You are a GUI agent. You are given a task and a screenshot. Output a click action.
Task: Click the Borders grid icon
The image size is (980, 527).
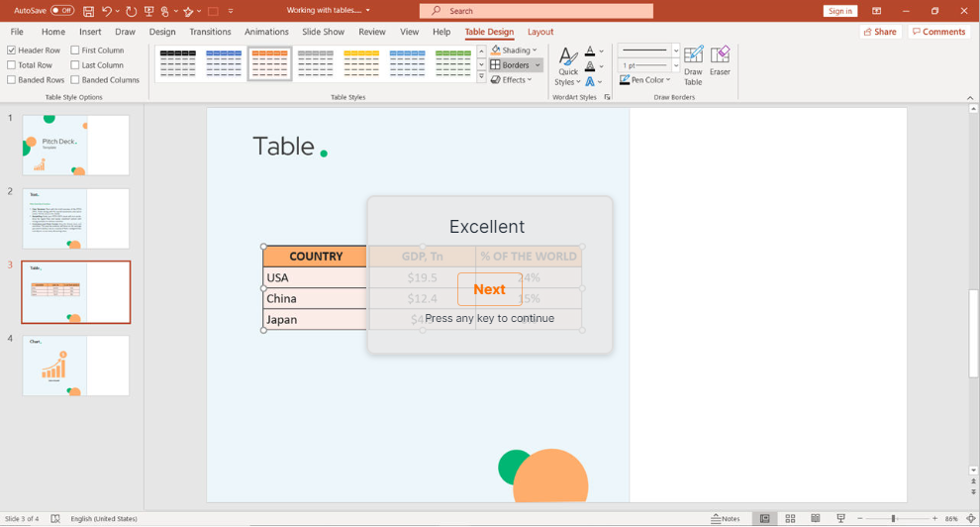[x=496, y=65]
